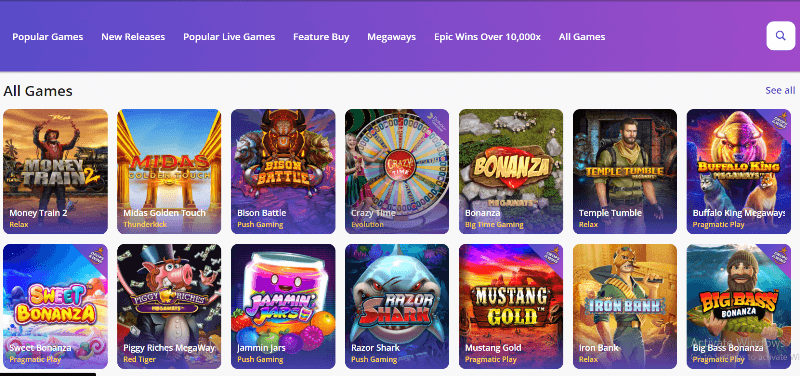The width and height of the screenshot is (800, 376).
Task: Go to the Popular Games category
Action: click(x=48, y=37)
